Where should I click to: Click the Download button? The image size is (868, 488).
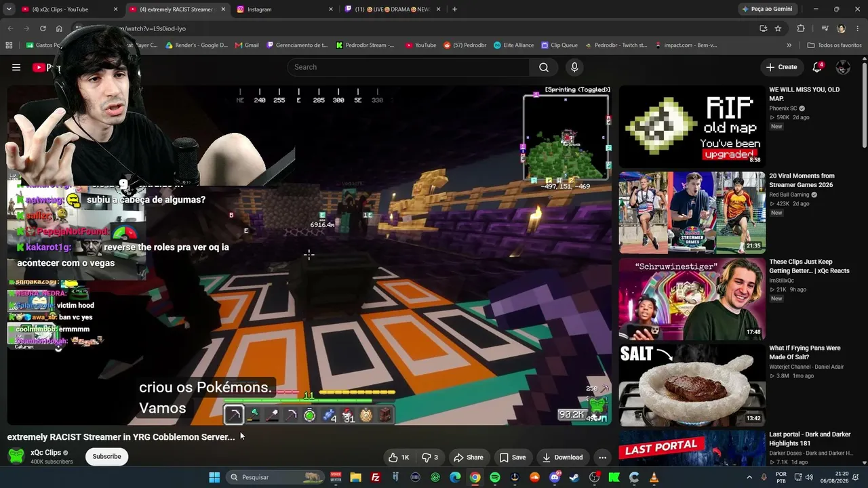coord(562,457)
